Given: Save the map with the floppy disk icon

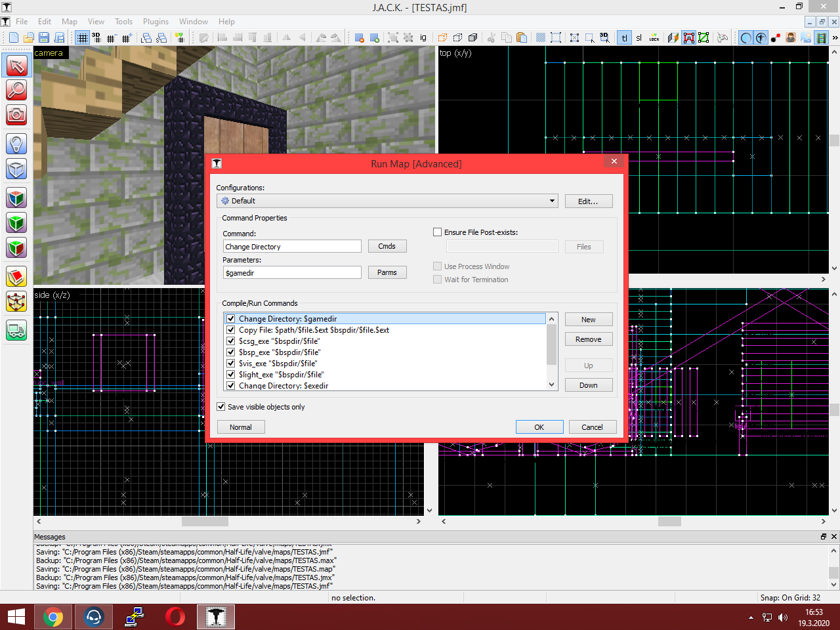Looking at the screenshot, I should click(x=43, y=37).
